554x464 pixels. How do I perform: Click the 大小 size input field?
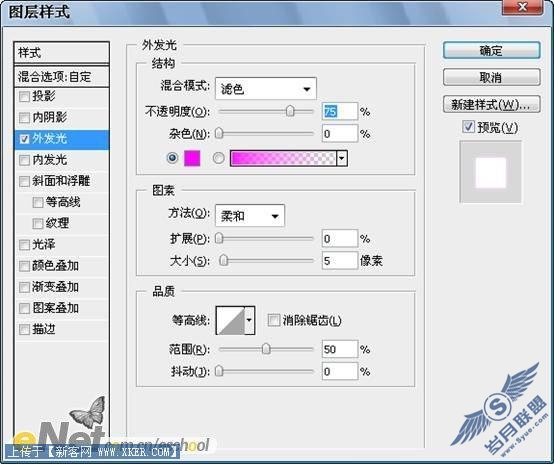click(340, 261)
